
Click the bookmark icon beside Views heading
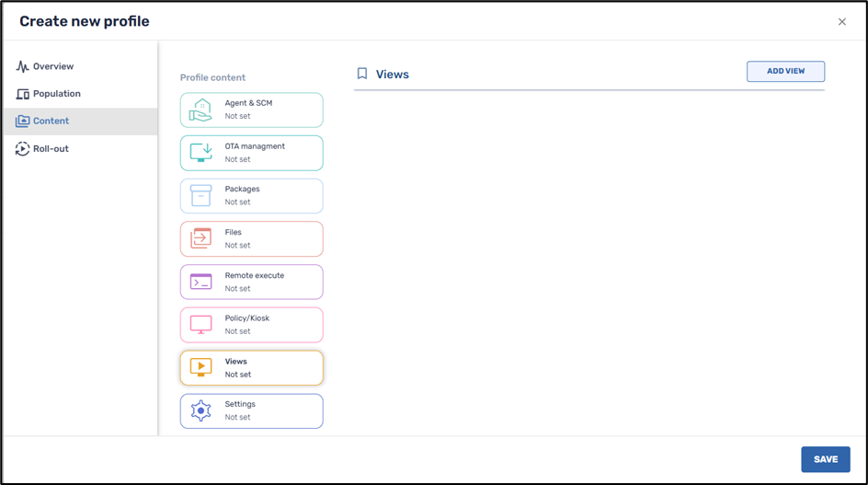[x=362, y=74]
